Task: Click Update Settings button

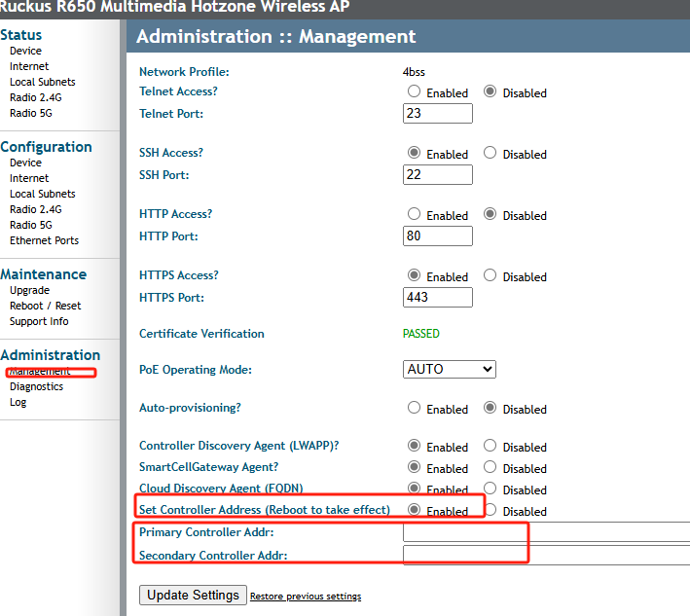Action: [x=193, y=595]
